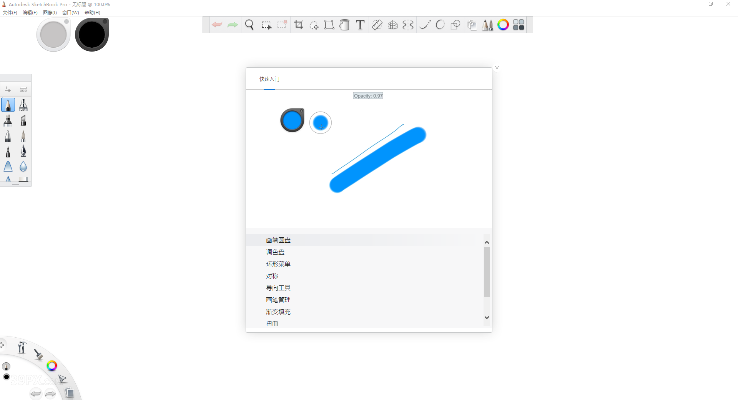Image resolution: width=738 pixels, height=400 pixels.
Task: Click the black color puck
Action: 91,36
